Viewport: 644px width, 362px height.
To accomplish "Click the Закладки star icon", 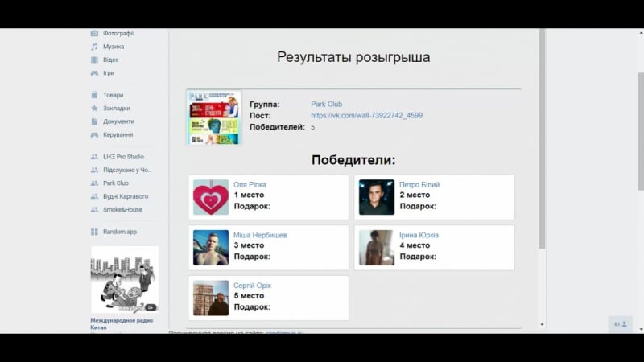I will point(94,108).
